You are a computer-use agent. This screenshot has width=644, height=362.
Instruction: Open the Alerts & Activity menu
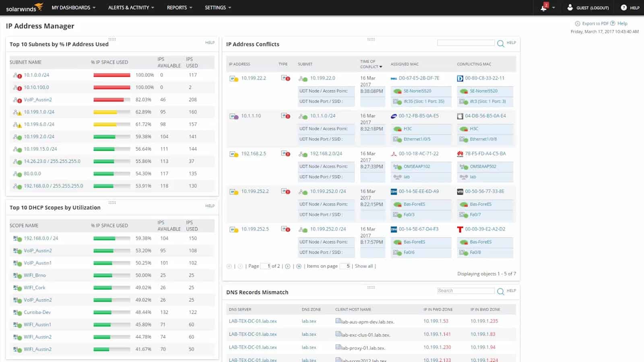point(131,8)
